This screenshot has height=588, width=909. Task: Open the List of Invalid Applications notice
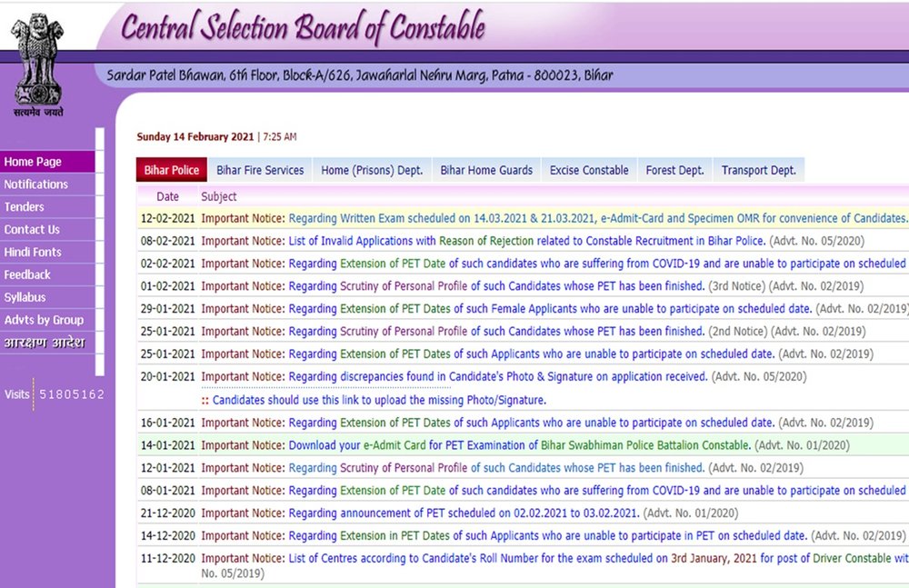pyautogui.click(x=527, y=241)
